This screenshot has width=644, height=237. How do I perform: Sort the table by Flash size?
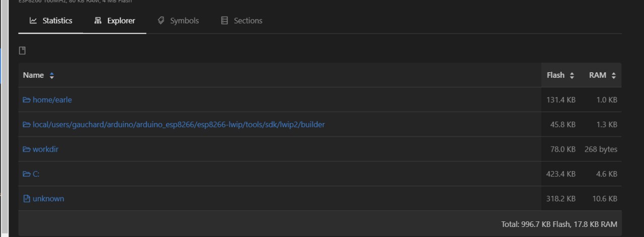point(560,75)
